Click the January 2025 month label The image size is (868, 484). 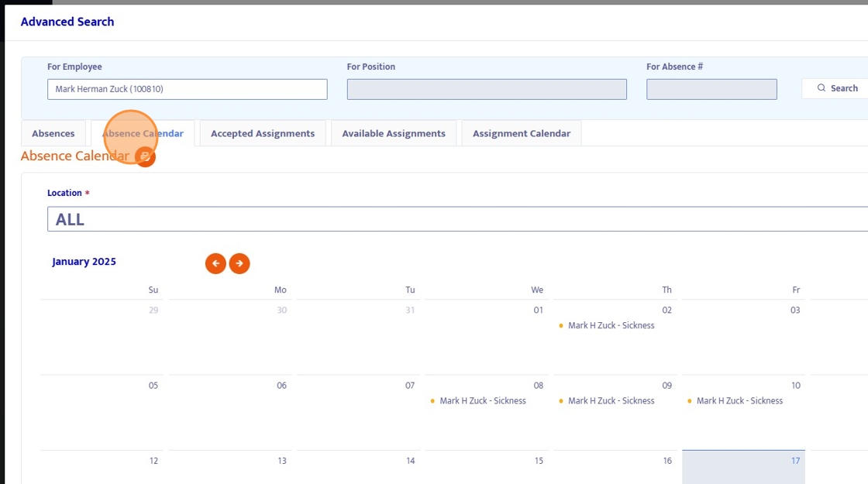click(84, 262)
